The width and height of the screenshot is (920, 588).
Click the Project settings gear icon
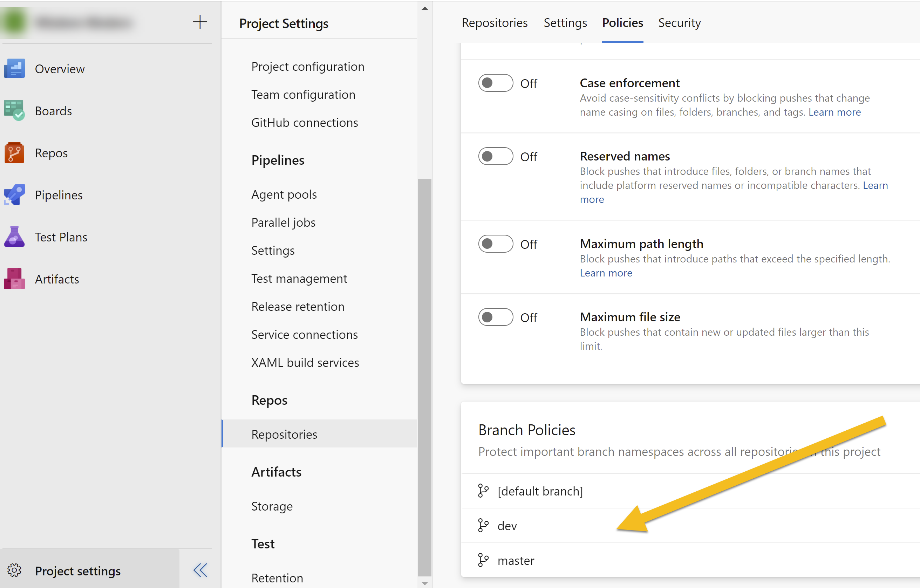[x=14, y=570]
